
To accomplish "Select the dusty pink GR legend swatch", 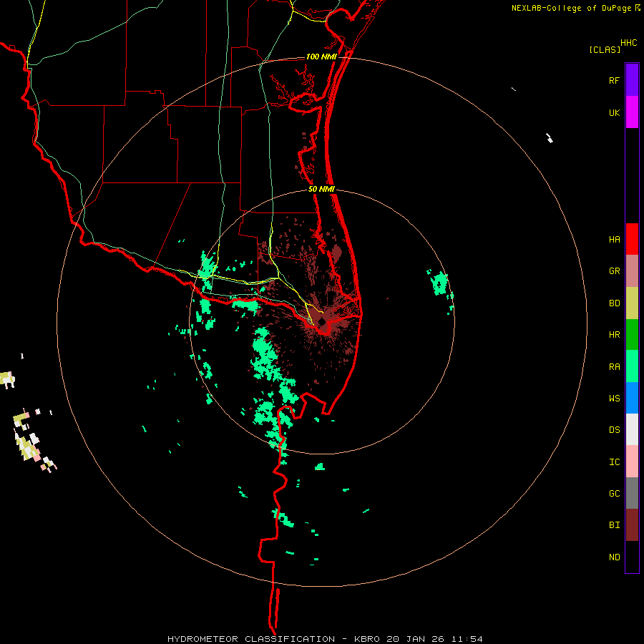I will coord(632,271).
